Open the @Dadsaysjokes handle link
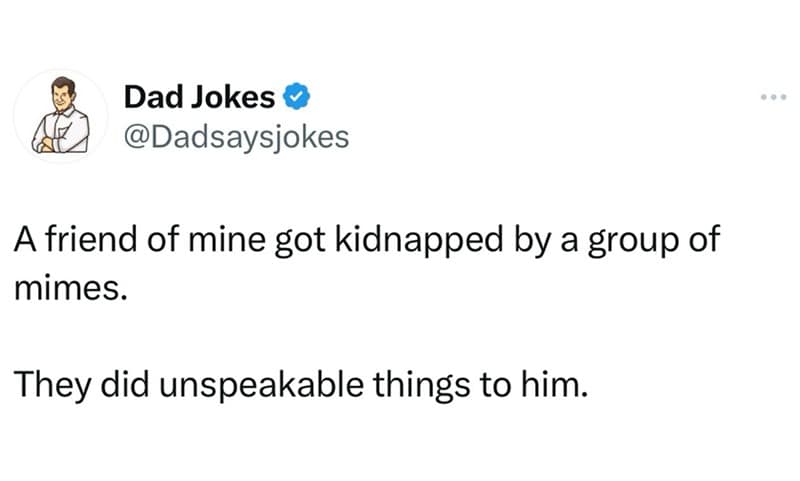Screen dimensions: 800x481 point(236,137)
